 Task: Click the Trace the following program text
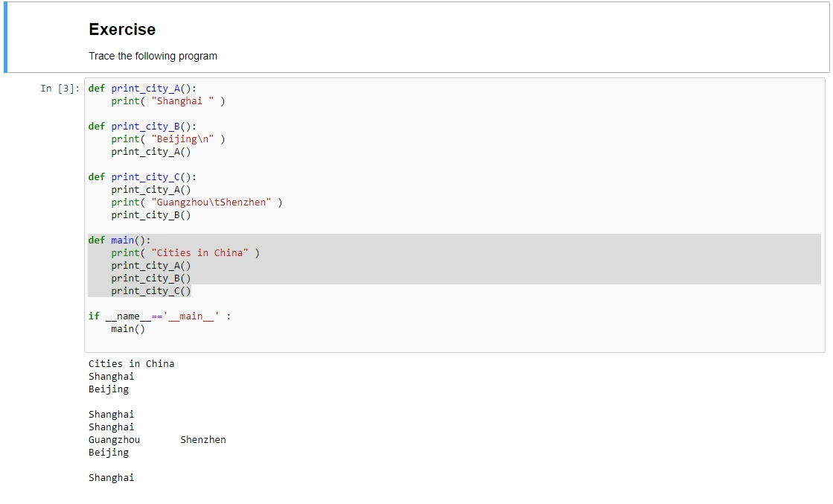point(153,56)
